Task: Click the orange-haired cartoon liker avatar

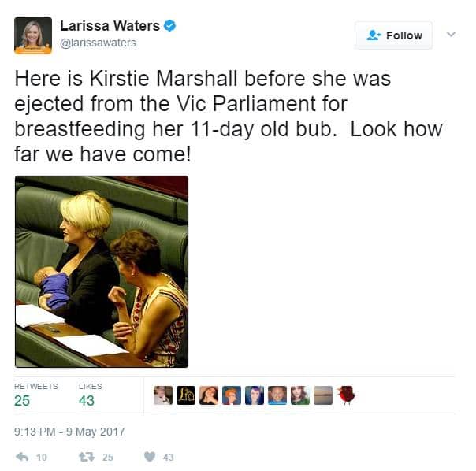Action: 232,395
